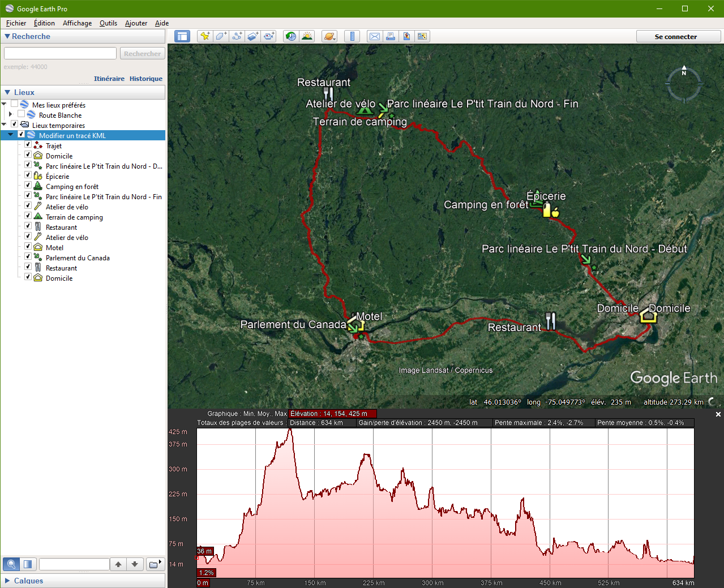Screen dimensions: 724x588
Task: Show historical imagery with the clock icon
Action: 291,36
